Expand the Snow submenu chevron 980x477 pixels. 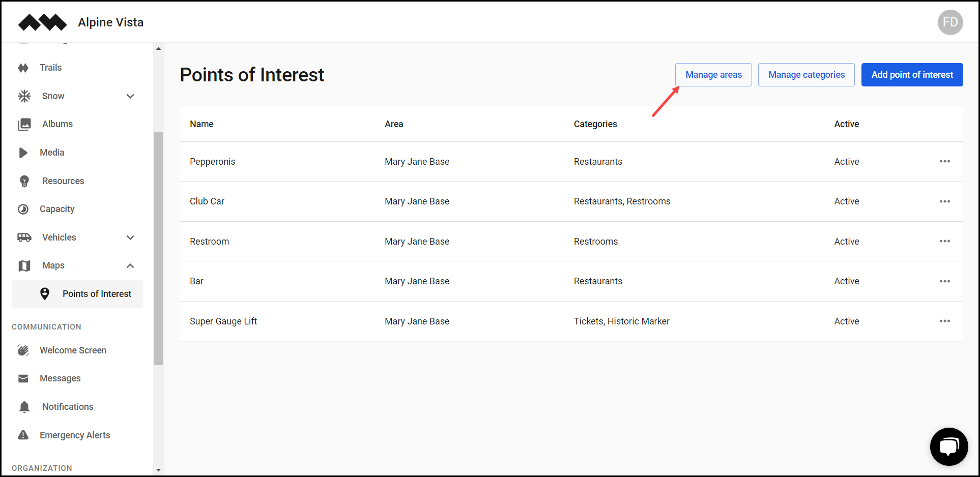130,96
